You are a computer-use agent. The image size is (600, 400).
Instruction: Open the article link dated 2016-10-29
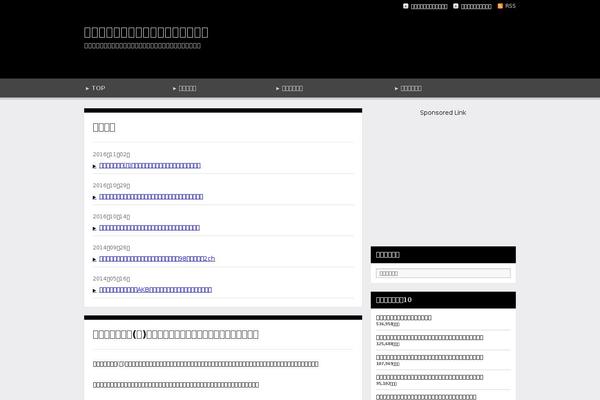(151, 196)
